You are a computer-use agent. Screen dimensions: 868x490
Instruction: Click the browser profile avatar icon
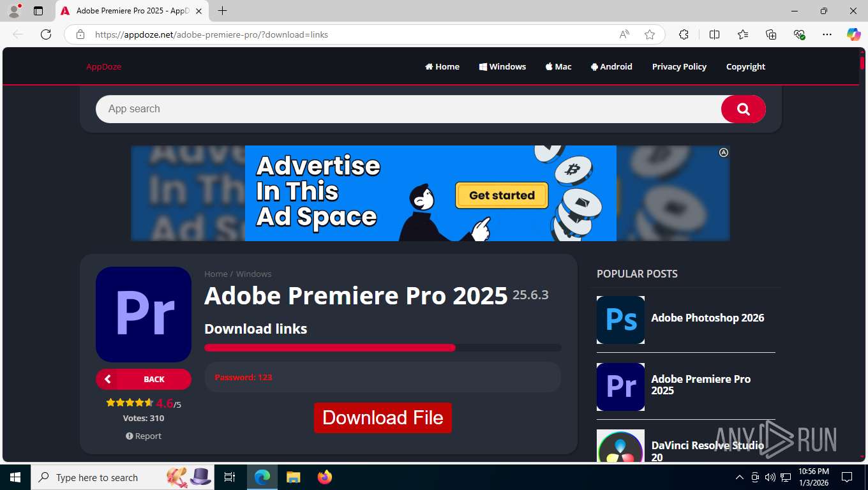tap(14, 11)
